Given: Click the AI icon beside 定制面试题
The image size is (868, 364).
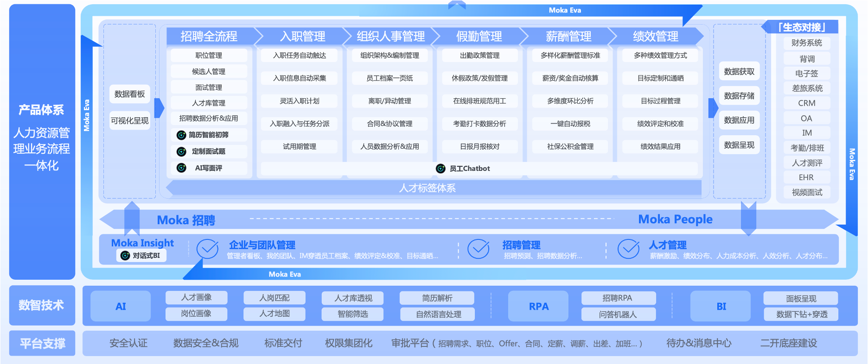Looking at the screenshot, I should pos(181,152).
